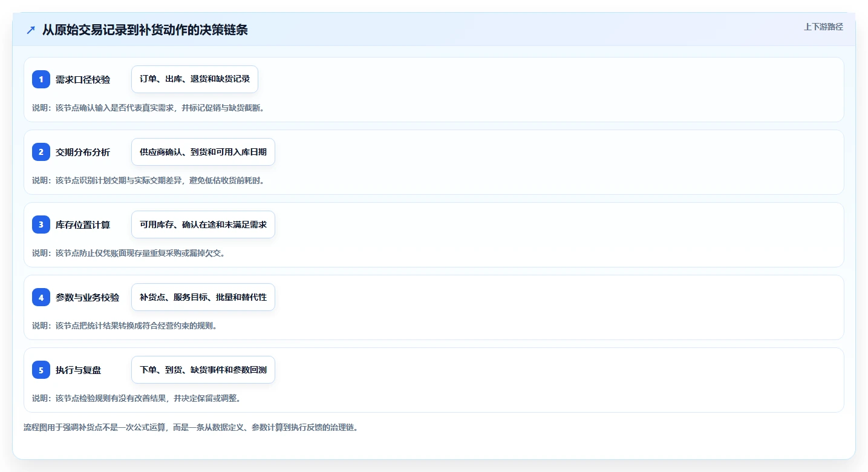
Task: Click the step 1 number badge
Action: [41, 79]
